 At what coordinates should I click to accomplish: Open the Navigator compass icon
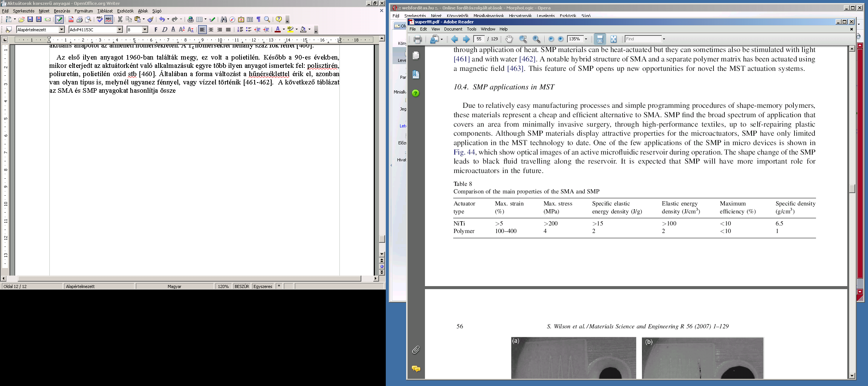point(232,19)
